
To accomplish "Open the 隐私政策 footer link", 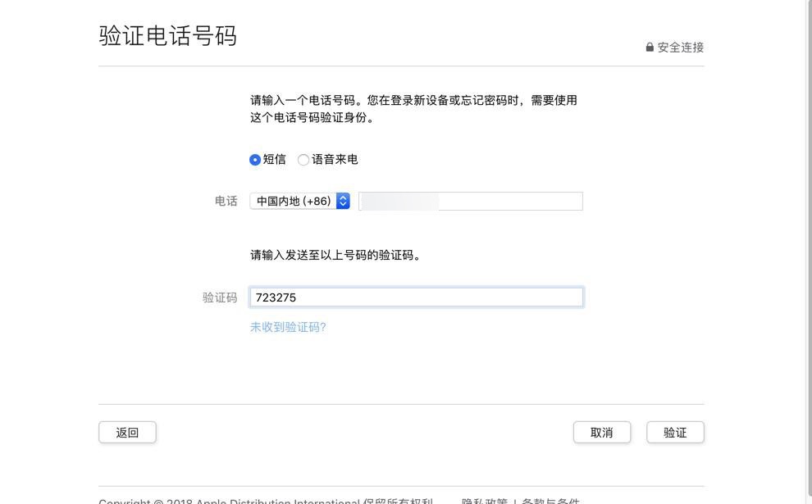I will 484,501.
